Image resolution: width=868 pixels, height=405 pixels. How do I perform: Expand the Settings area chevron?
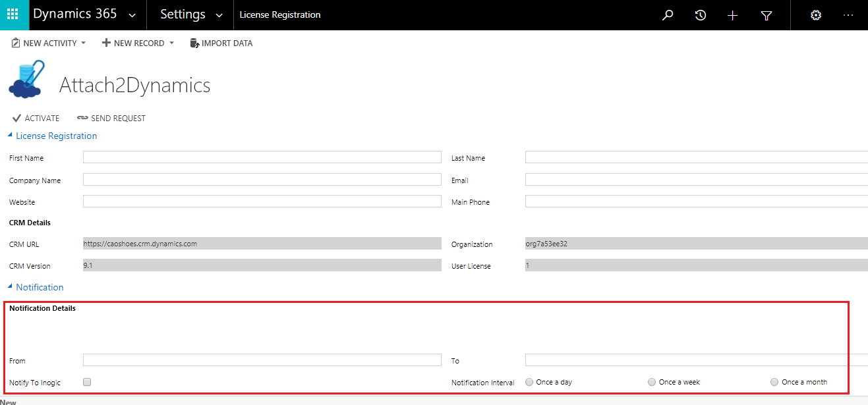click(219, 15)
